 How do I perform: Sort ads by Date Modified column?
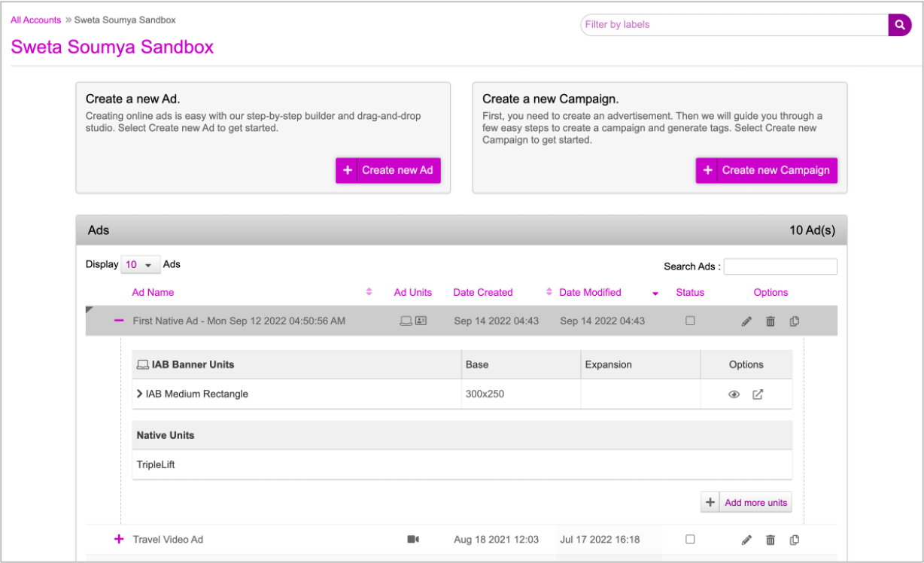pos(591,292)
